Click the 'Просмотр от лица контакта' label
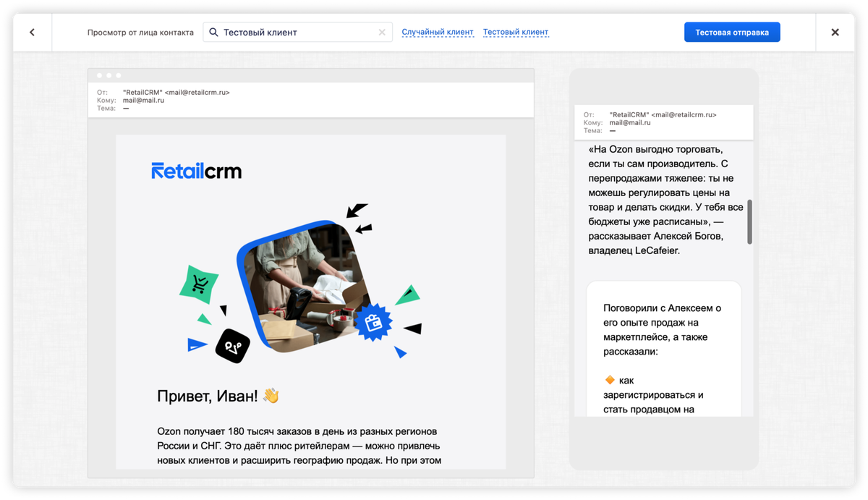The image size is (868, 500). [x=140, y=33]
